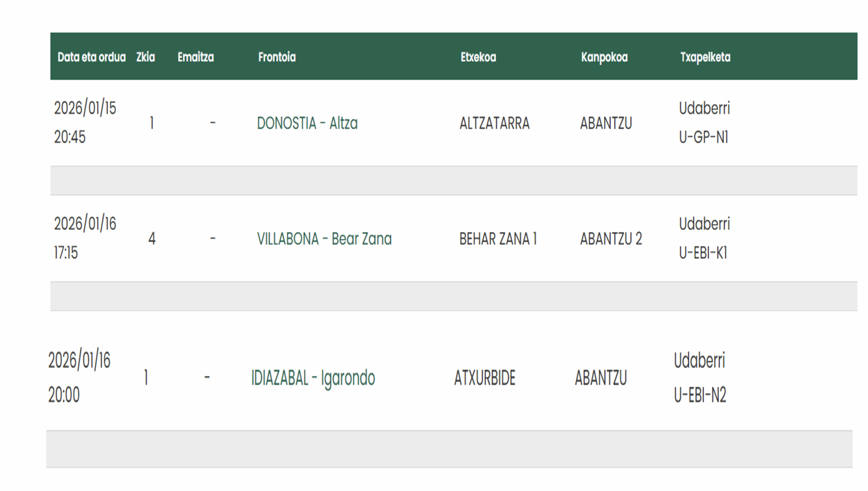The image size is (868, 491).
Task: Follow the IDIAZABAL - Igarondo link
Action: (313, 377)
